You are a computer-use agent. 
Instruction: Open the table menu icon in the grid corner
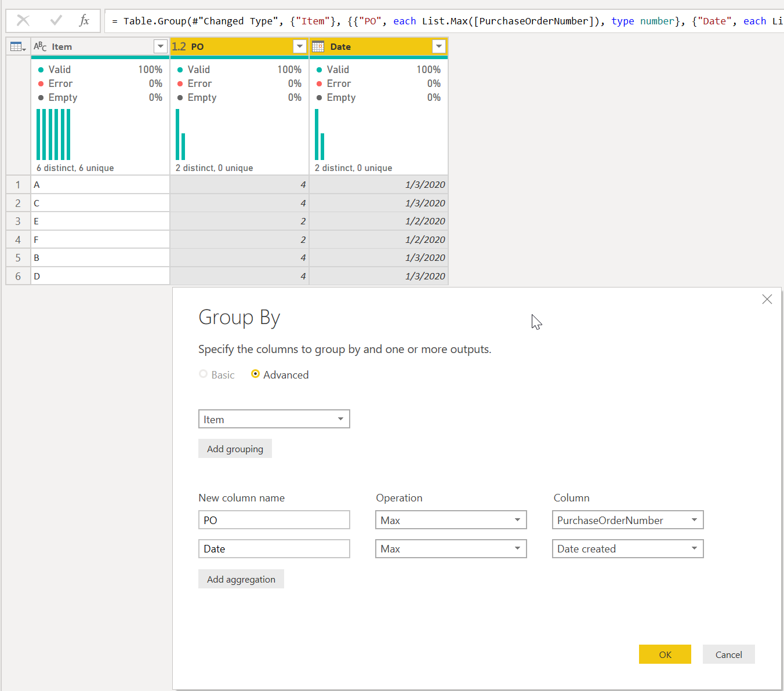(18, 47)
